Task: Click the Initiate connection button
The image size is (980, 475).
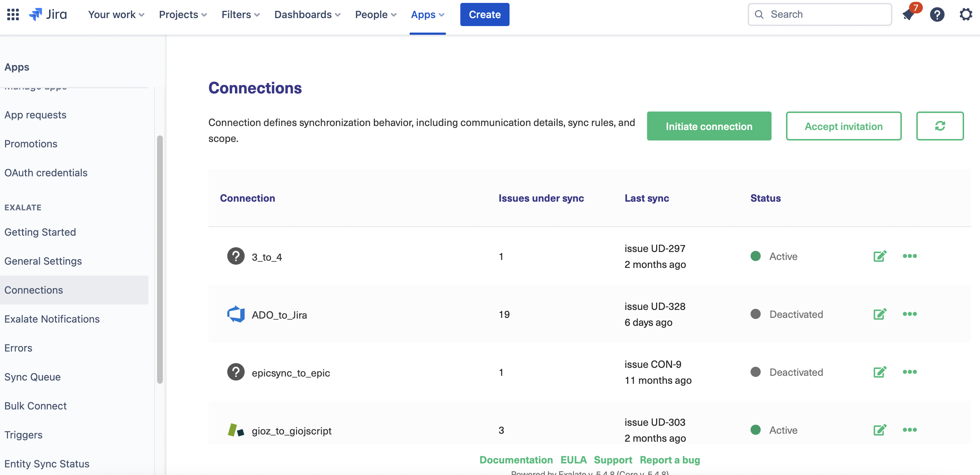Action: pos(709,126)
